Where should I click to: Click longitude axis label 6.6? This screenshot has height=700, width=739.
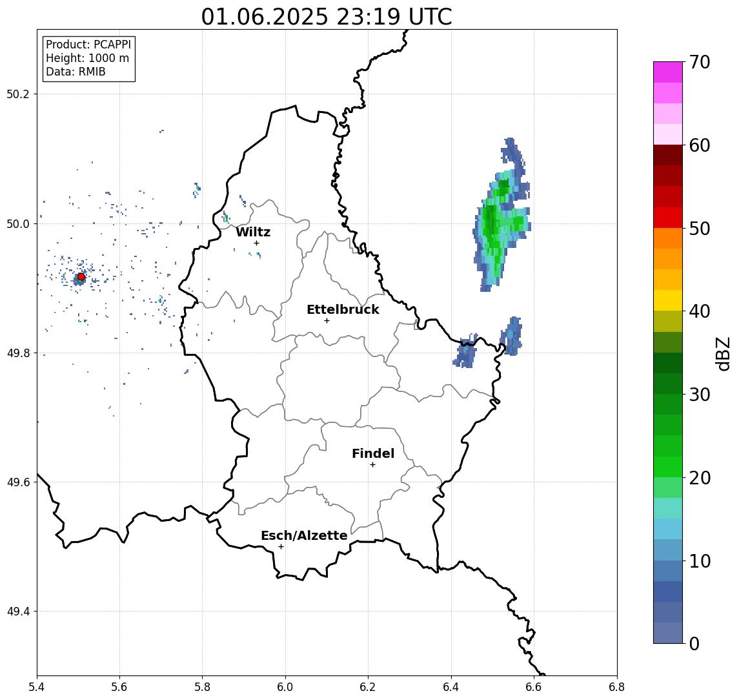[x=534, y=687]
